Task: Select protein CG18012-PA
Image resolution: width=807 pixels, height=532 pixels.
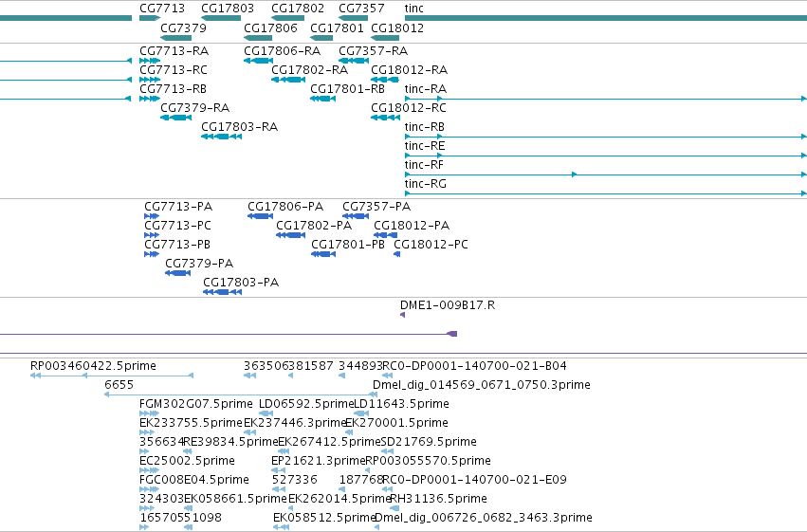Action: pyautogui.click(x=412, y=226)
